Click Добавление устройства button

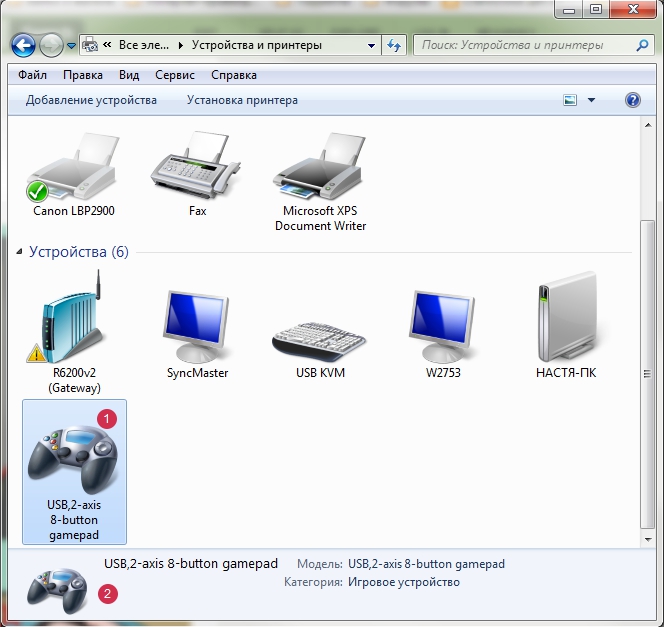91,100
